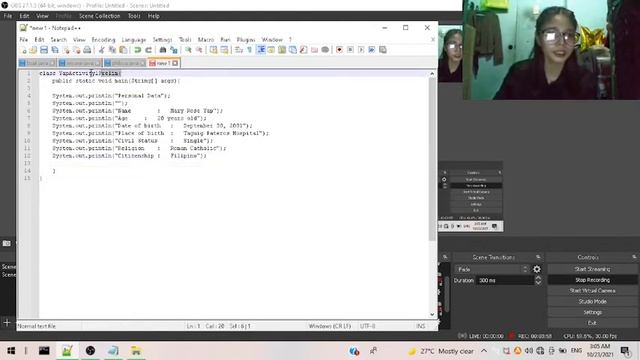The width and height of the screenshot is (640, 360).
Task: Click Run macro multiple times icon
Action: pyautogui.click(x=371, y=50)
